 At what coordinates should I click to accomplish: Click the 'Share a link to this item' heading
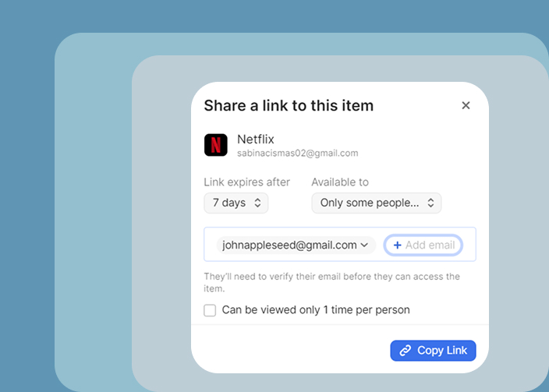289,105
